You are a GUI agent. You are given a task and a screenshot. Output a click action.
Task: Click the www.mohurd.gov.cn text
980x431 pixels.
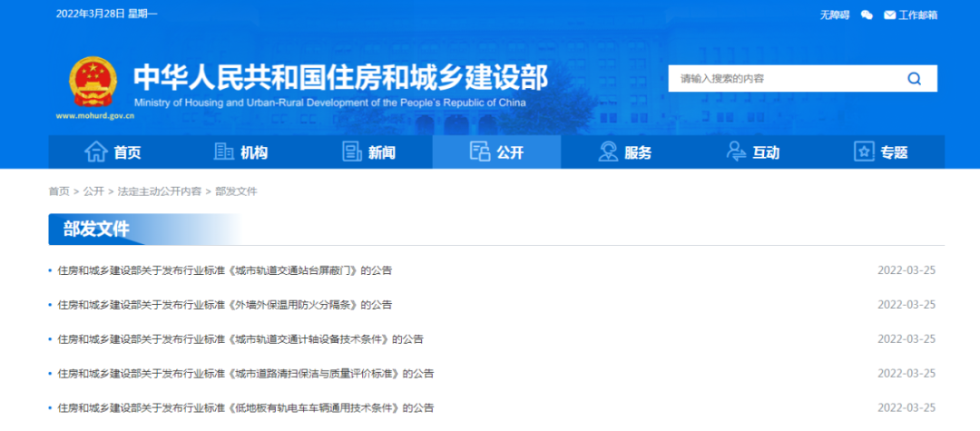[x=95, y=115]
